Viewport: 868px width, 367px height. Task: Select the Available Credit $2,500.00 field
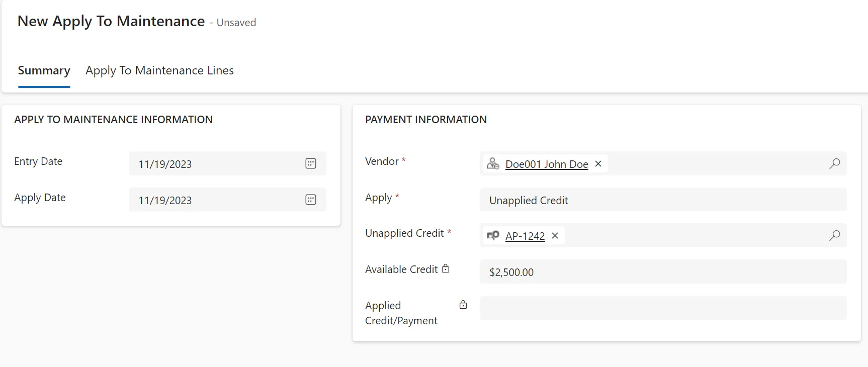point(663,271)
